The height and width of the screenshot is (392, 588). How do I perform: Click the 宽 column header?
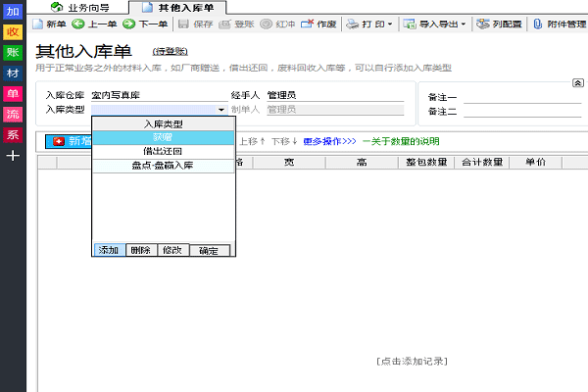click(289, 163)
